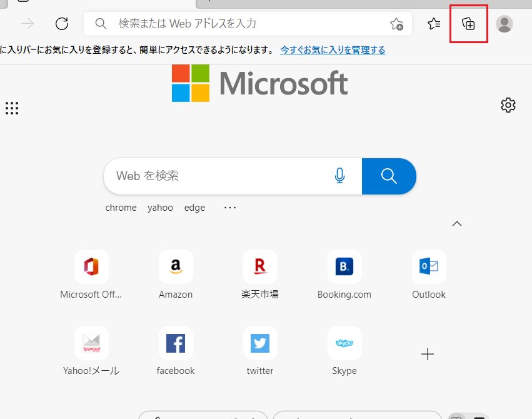
Task: Select the chrome search suggestion
Action: pyautogui.click(x=121, y=208)
